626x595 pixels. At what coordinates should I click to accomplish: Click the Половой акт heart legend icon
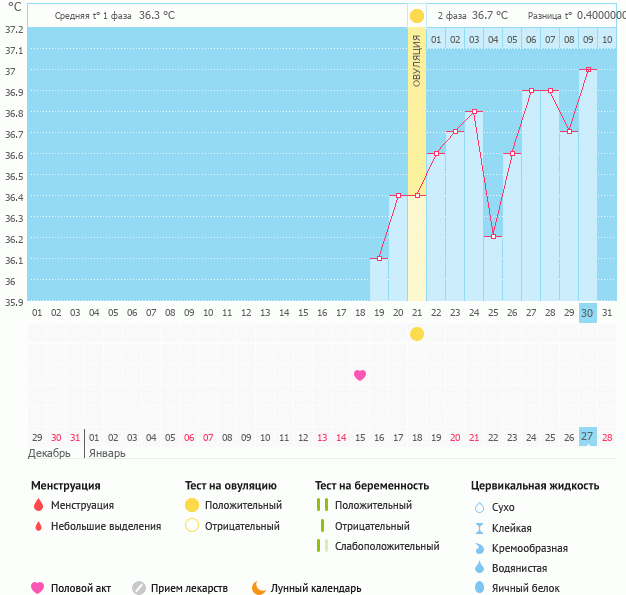[38, 588]
